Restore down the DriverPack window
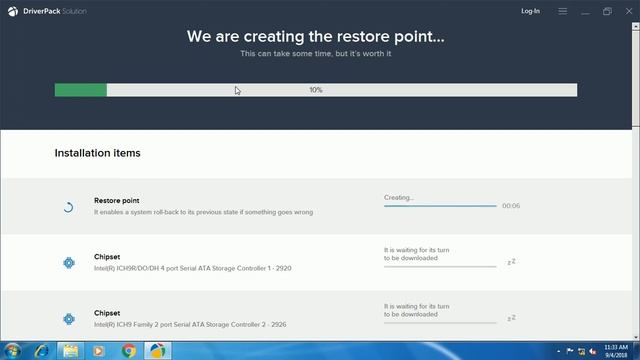The image size is (640, 360). 607,11
